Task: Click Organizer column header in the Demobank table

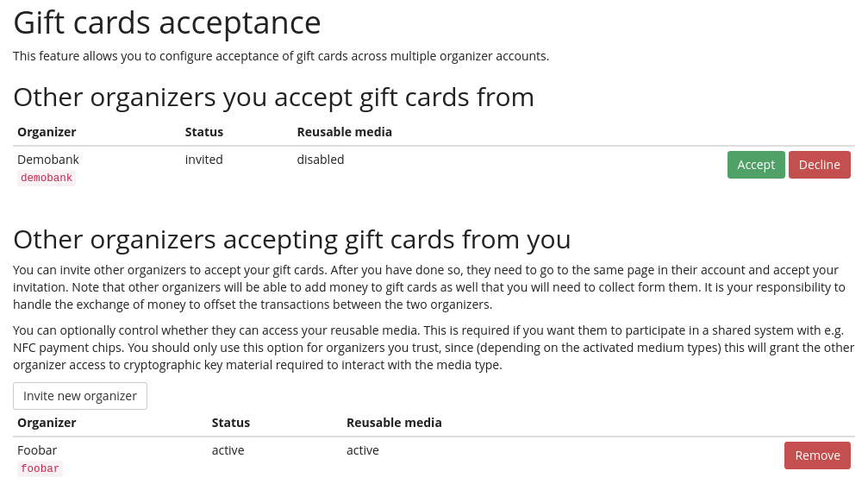Action: point(47,132)
